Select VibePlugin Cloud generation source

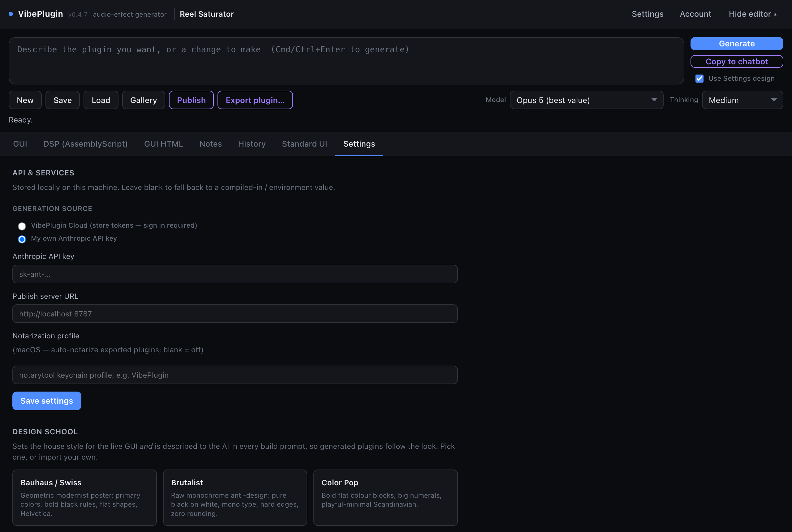coord(22,226)
